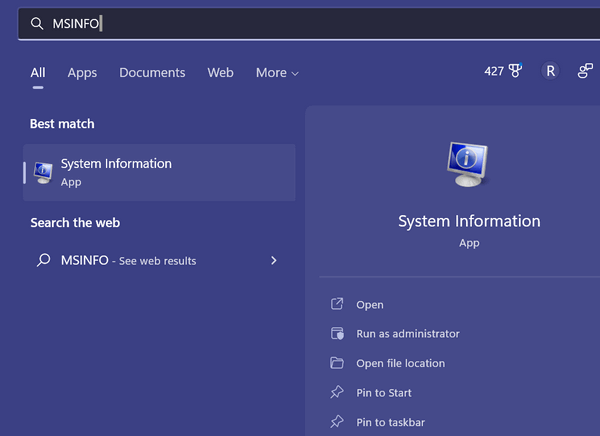
Task: Click the System Information title in preview pane
Action: point(469,221)
